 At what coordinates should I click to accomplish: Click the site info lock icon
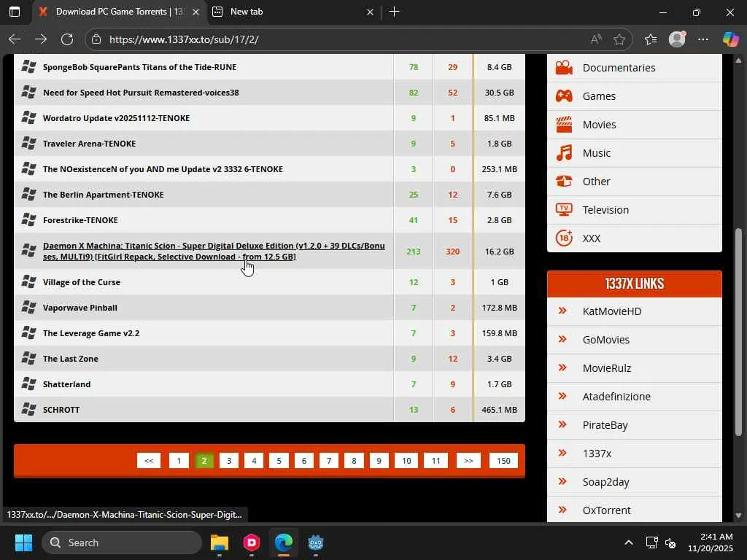(96, 39)
